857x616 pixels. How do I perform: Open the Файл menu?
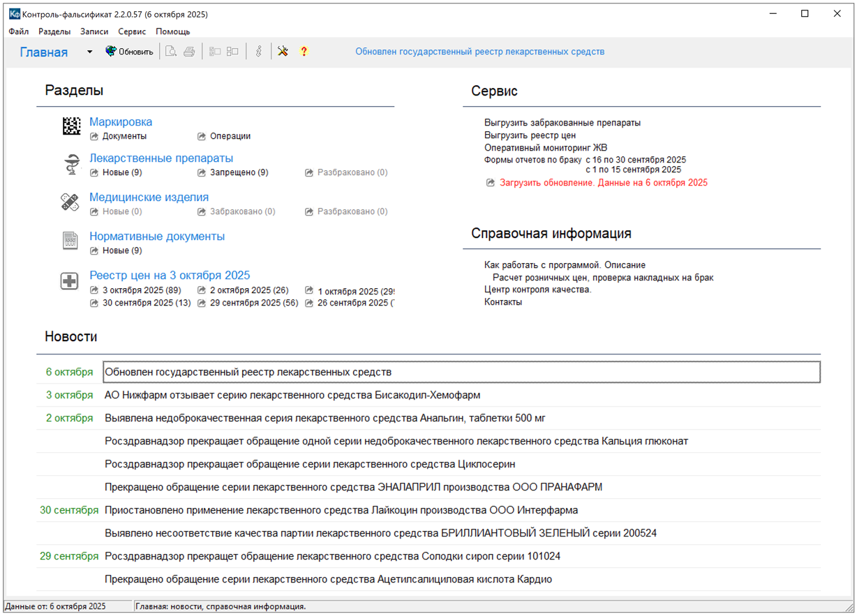click(19, 31)
